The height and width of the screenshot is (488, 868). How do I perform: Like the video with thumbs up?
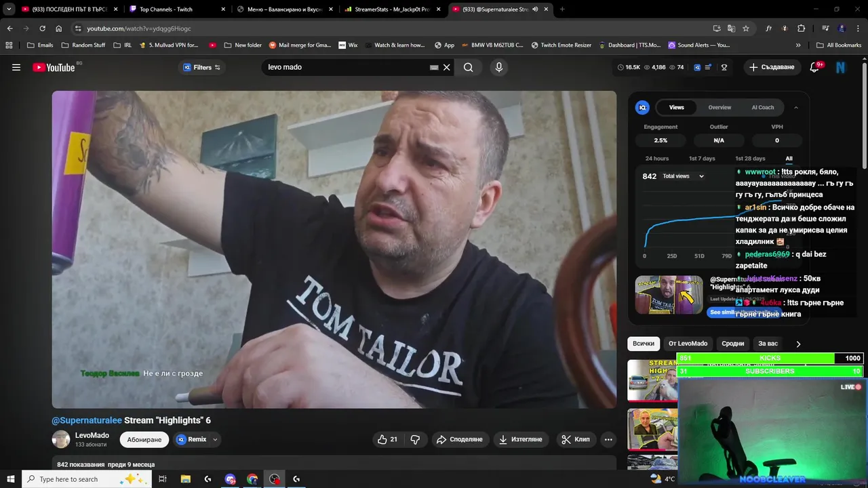pos(387,439)
